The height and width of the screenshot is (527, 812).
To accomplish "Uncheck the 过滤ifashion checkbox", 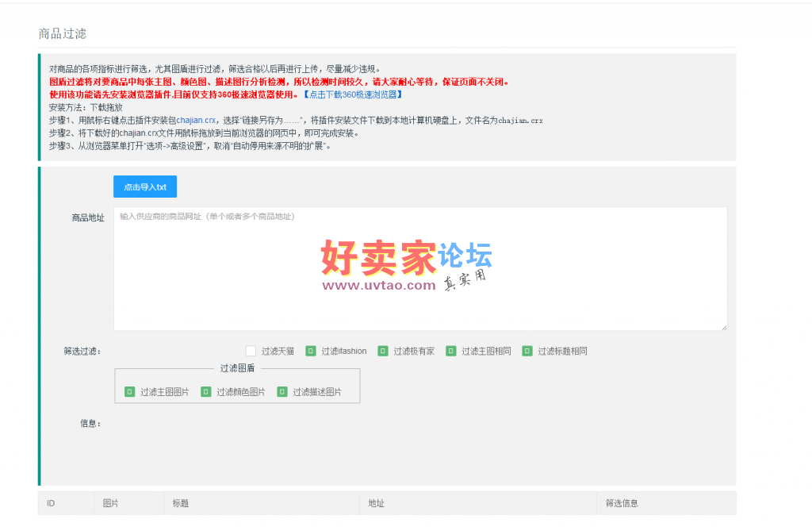I will coord(311,351).
